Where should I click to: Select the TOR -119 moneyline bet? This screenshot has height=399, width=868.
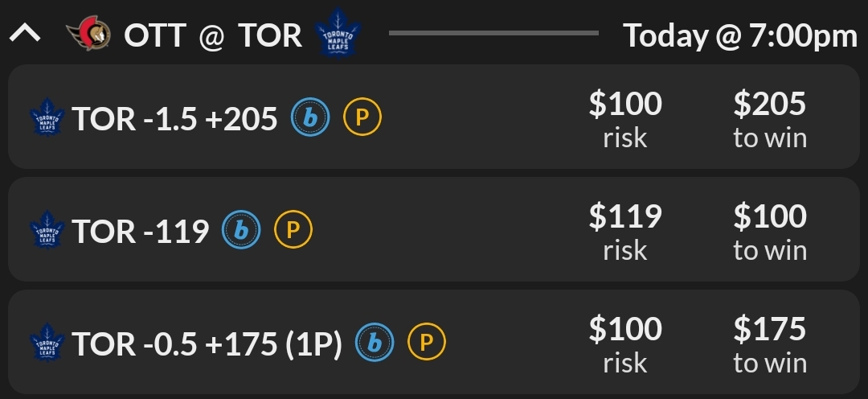pos(141,232)
